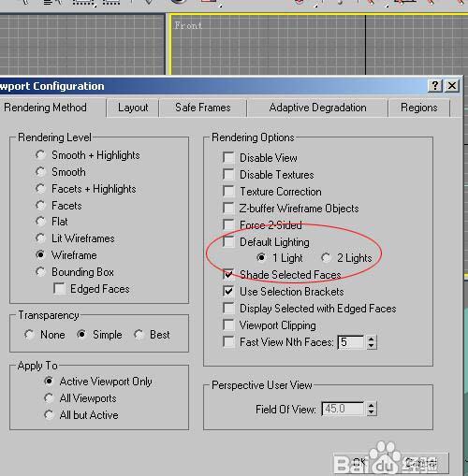
Task: Check Disable View option
Action: pyautogui.click(x=228, y=157)
